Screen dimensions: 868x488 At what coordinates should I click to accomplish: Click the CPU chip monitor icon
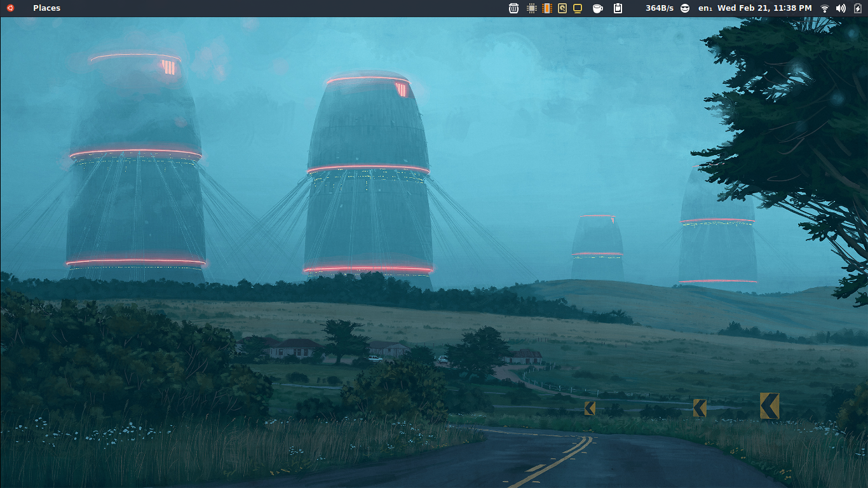pos(532,8)
